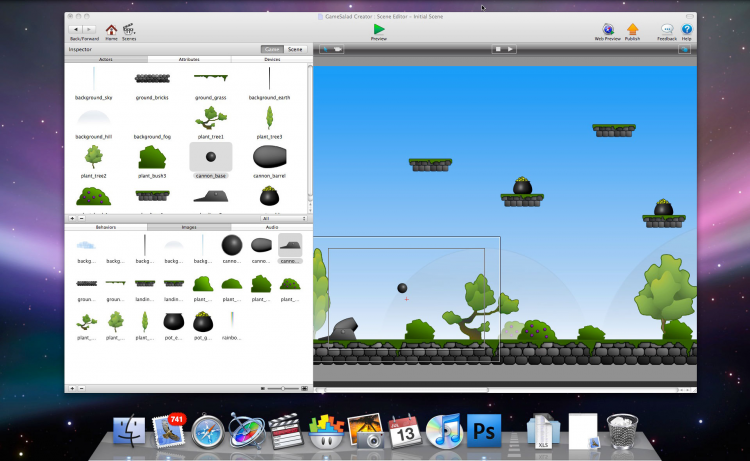The width and height of the screenshot is (750, 461).
Task: Launch Web Preview from the toolbar
Action: pos(608,29)
